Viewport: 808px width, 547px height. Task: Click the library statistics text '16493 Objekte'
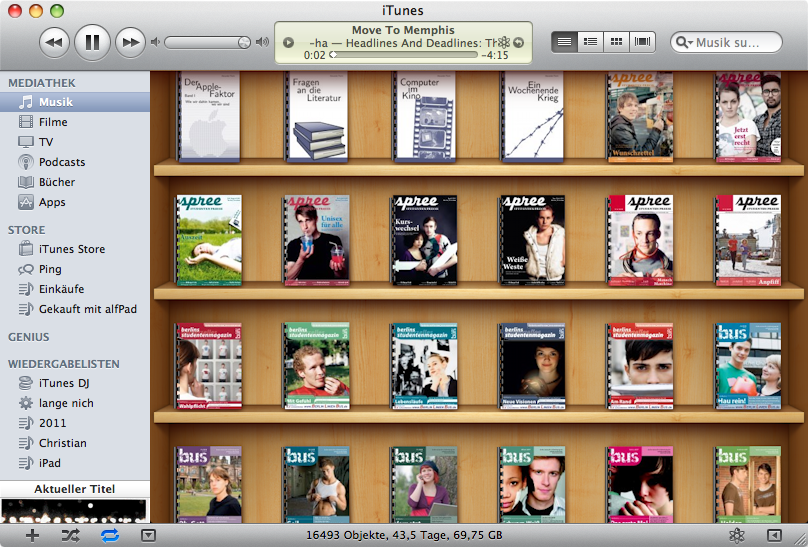point(404,535)
